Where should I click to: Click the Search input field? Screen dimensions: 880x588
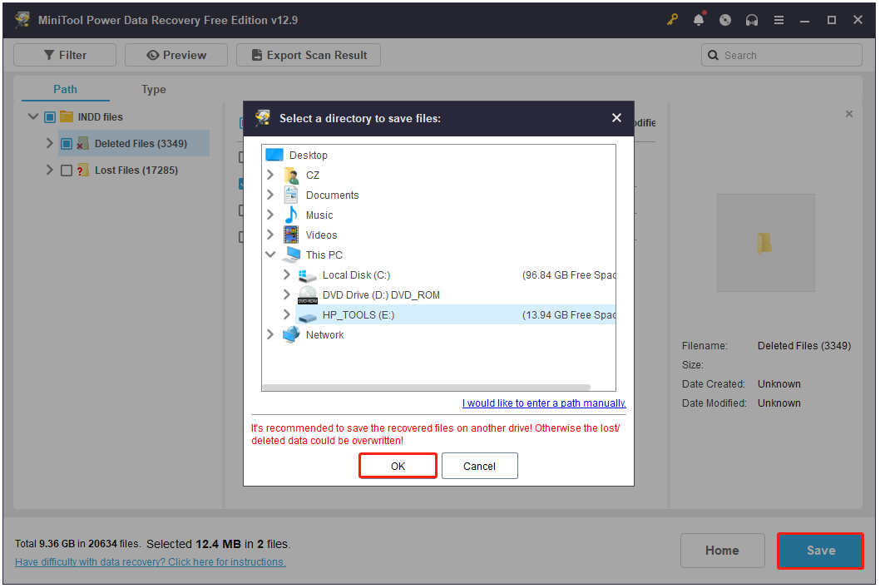[x=782, y=55]
